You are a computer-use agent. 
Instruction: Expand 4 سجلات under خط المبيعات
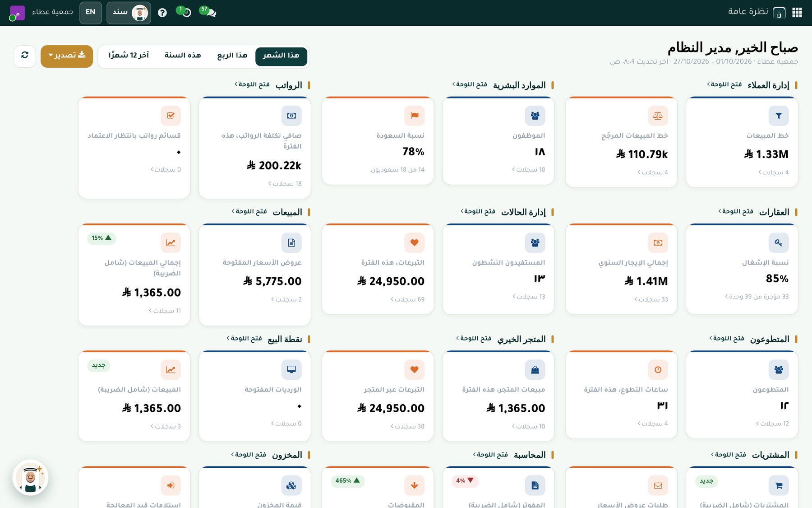point(773,172)
